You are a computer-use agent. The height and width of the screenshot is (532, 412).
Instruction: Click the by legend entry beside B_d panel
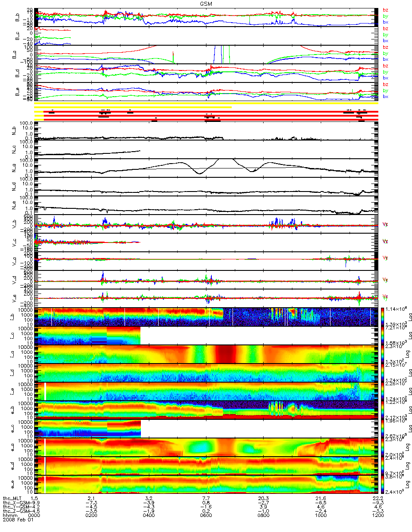pyautogui.click(x=385, y=72)
